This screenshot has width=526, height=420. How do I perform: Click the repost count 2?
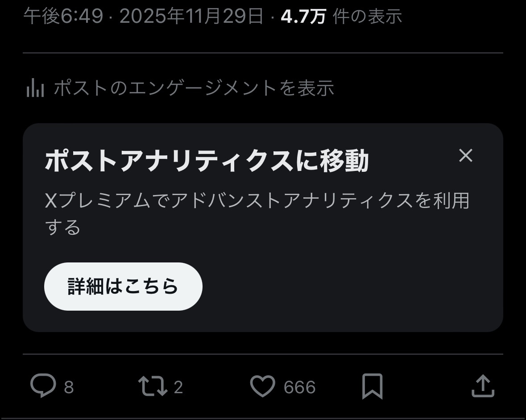178,387
